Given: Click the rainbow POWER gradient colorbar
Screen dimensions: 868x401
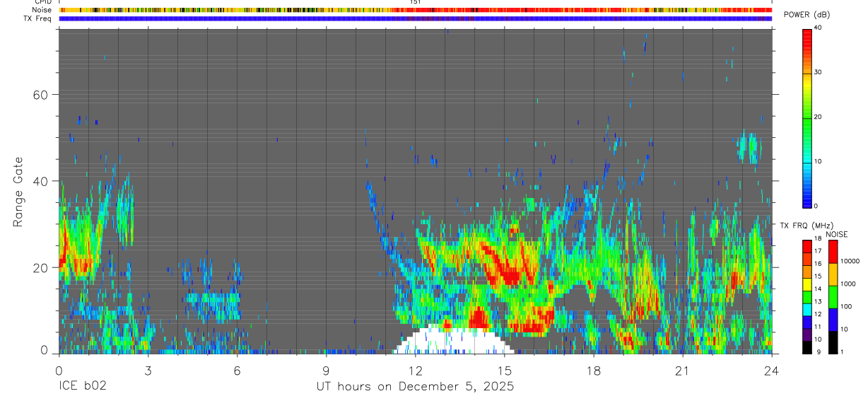Looking at the screenshot, I should pyautogui.click(x=807, y=117).
